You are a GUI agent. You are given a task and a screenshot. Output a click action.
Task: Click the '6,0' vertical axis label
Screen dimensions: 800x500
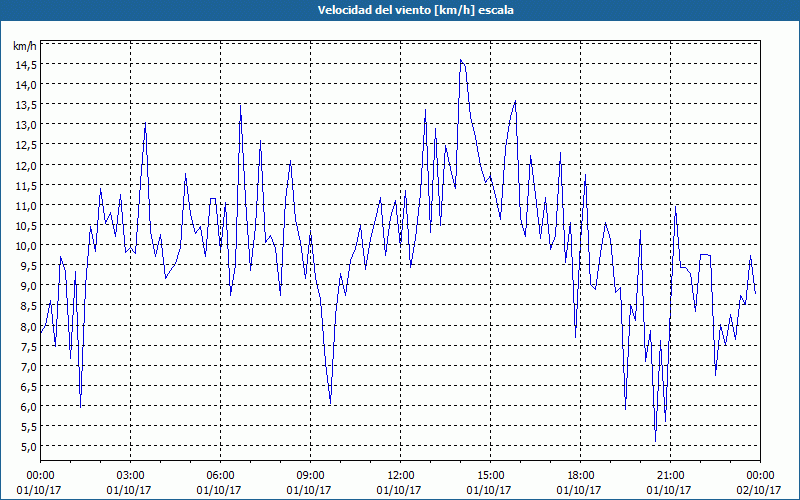coord(29,407)
